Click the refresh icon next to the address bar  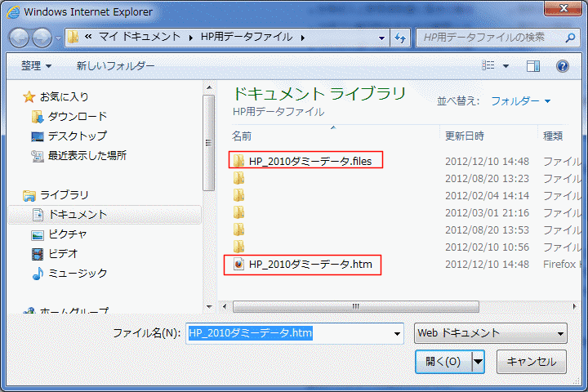[400, 38]
